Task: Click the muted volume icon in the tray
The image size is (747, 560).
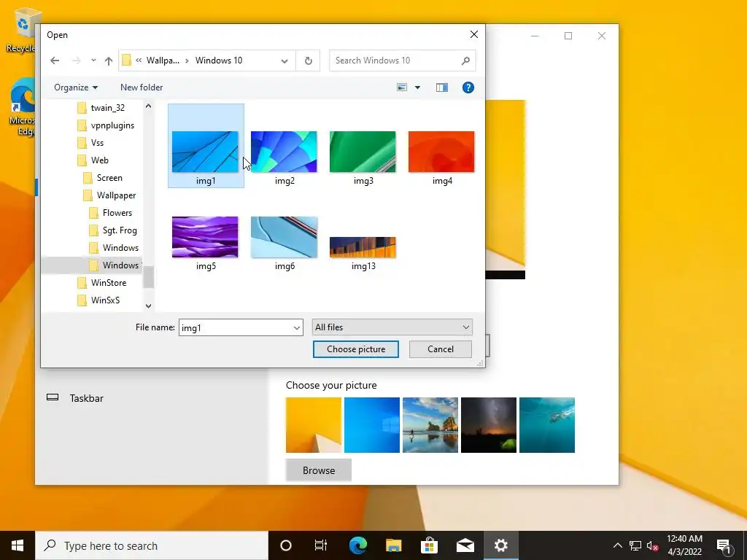Action: tap(652, 545)
